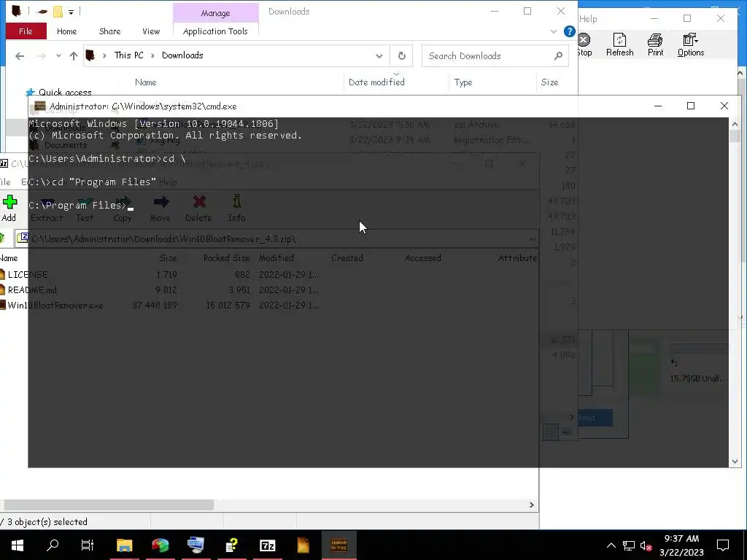This screenshot has width=747, height=560.
Task: Click the volume icon in system tray
Action: (646, 545)
